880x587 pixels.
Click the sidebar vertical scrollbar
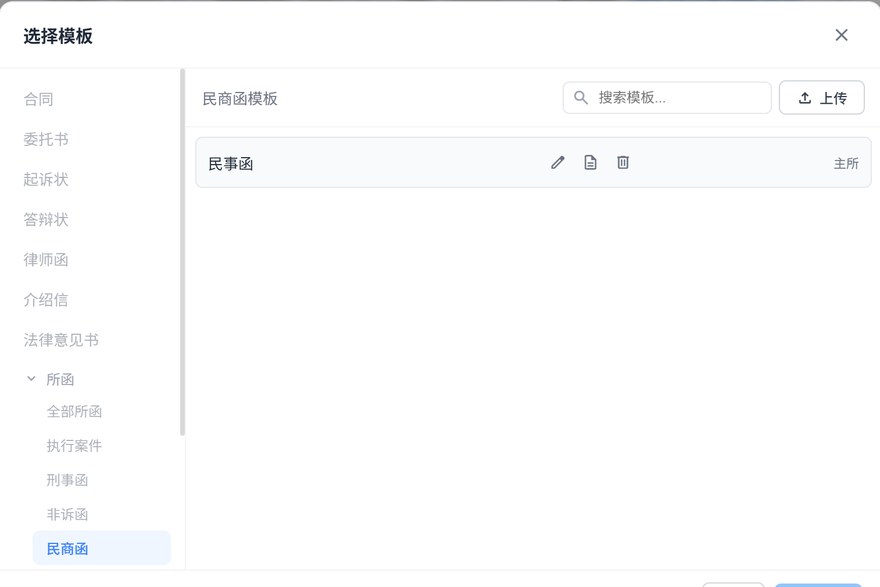182,252
